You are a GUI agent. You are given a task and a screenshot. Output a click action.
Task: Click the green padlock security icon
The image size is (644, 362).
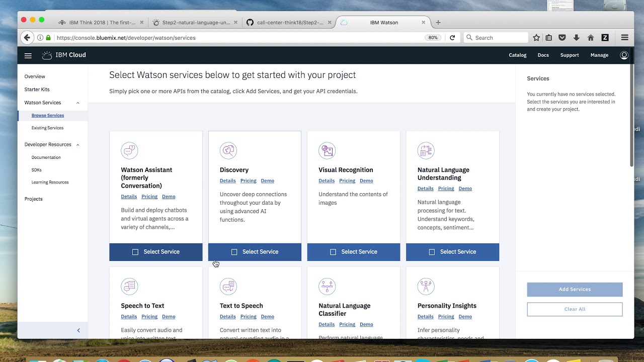coord(48,38)
